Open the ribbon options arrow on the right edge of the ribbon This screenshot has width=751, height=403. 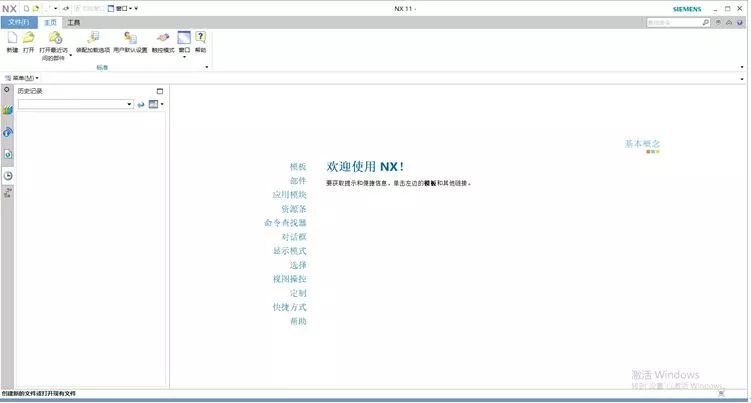[x=742, y=67]
